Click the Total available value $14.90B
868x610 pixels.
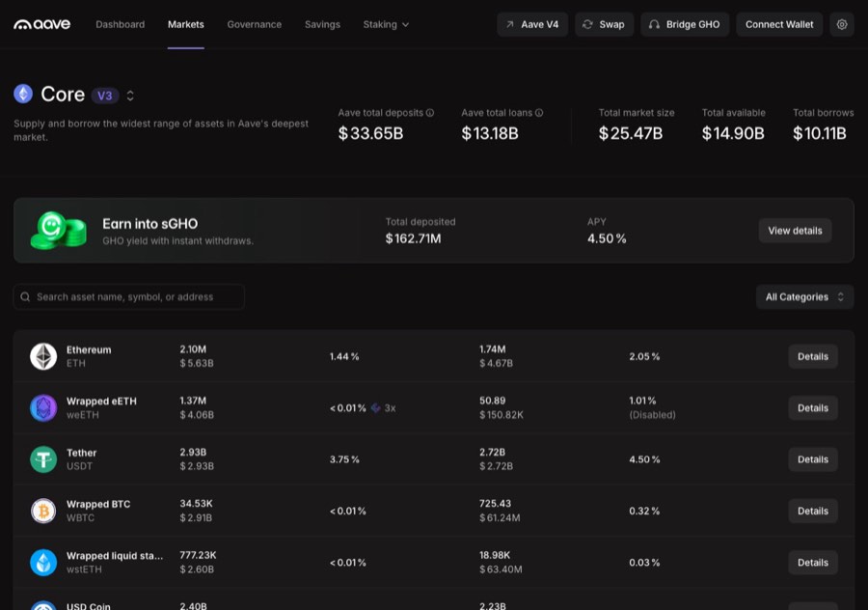[x=733, y=133]
